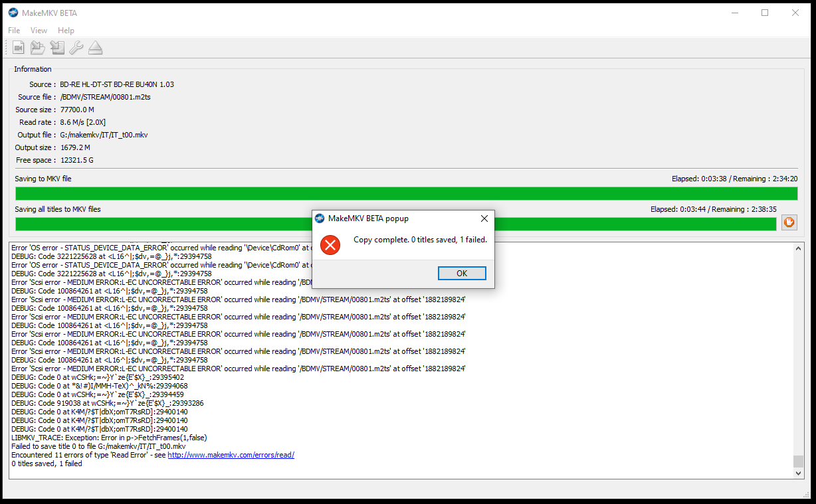Viewport: 816px width, 504px height.
Task: Click the log line ending in ':29394068'
Action: coord(100,386)
